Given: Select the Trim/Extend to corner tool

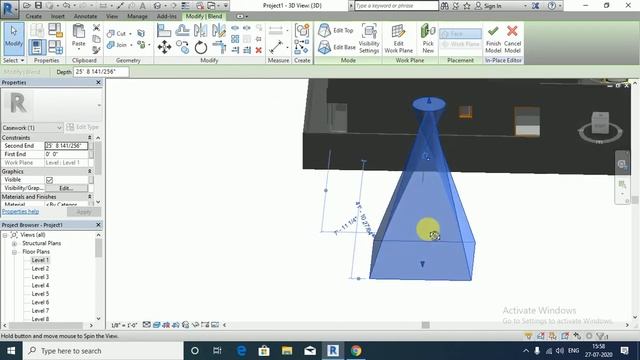Looking at the screenshot, I should pos(219,47).
